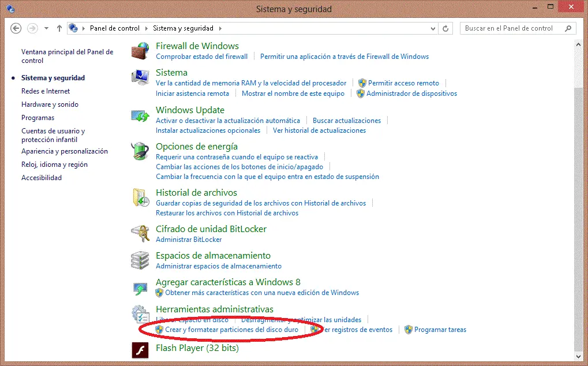Click Activar o desactivar la actualización automática

[x=227, y=121]
